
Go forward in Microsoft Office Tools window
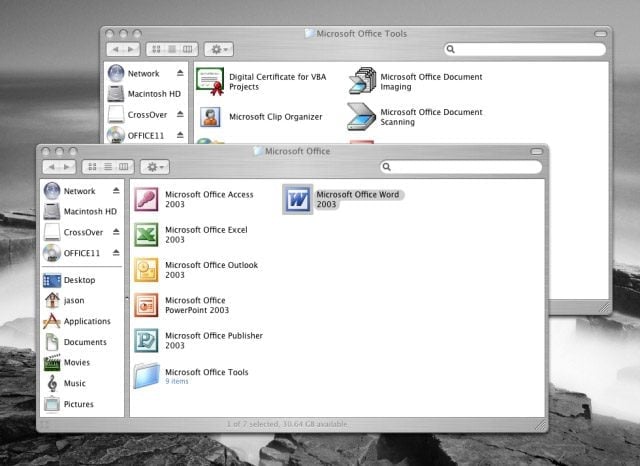[x=131, y=49]
